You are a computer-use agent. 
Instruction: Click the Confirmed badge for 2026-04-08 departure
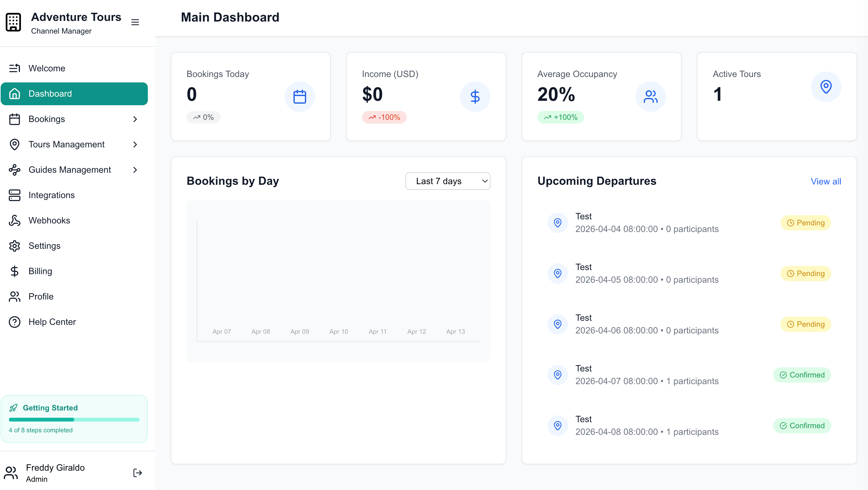click(x=802, y=426)
